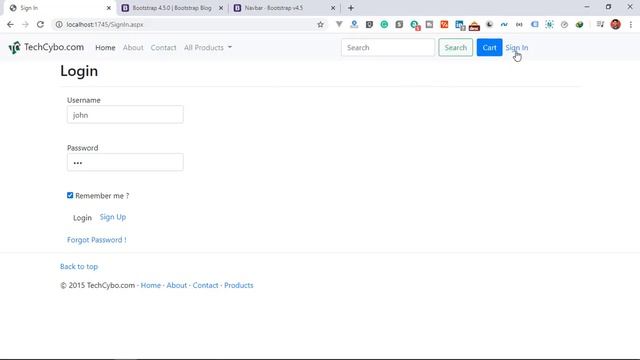Click the browser forward arrow
The height and width of the screenshot is (360, 640).
pyautogui.click(x=25, y=24)
